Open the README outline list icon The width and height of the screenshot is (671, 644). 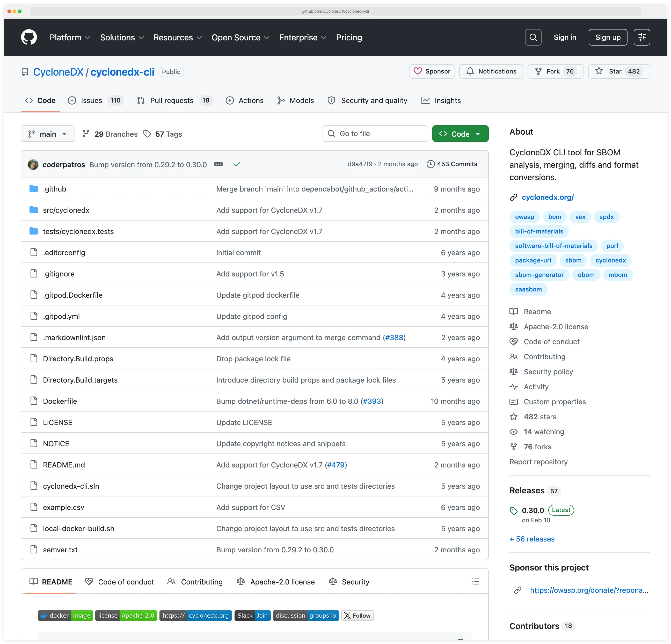pyautogui.click(x=475, y=581)
